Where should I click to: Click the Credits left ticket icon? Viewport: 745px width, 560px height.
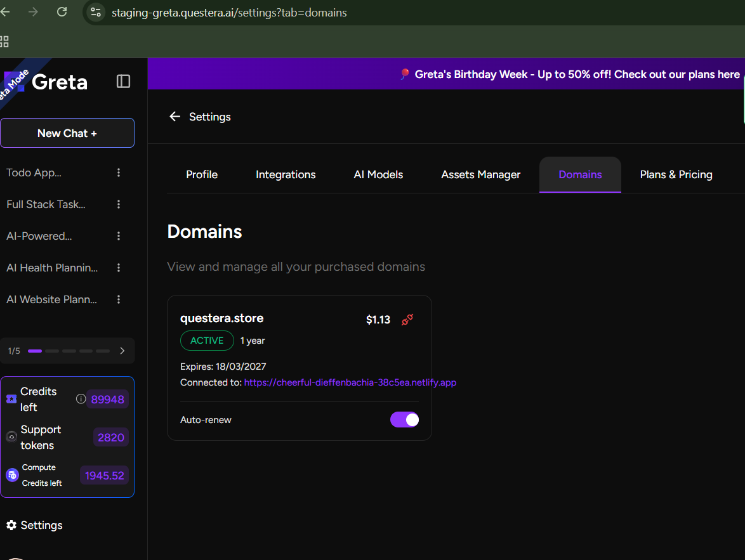(x=11, y=399)
